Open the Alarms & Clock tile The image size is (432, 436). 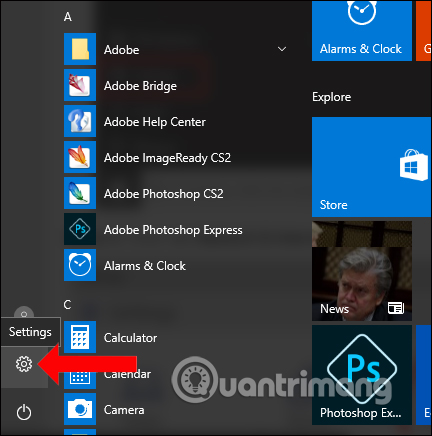(362, 31)
